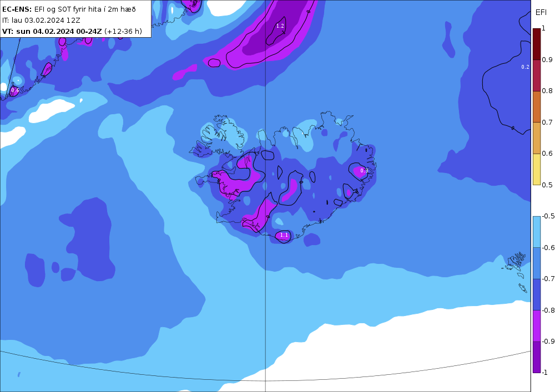Click the EFI legend title
Viewport: 555px width, 392px height.
pyautogui.click(x=541, y=12)
